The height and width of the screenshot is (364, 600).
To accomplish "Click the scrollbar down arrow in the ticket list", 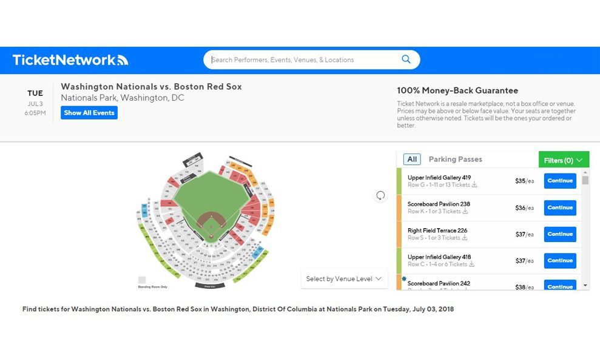I will 585,286.
